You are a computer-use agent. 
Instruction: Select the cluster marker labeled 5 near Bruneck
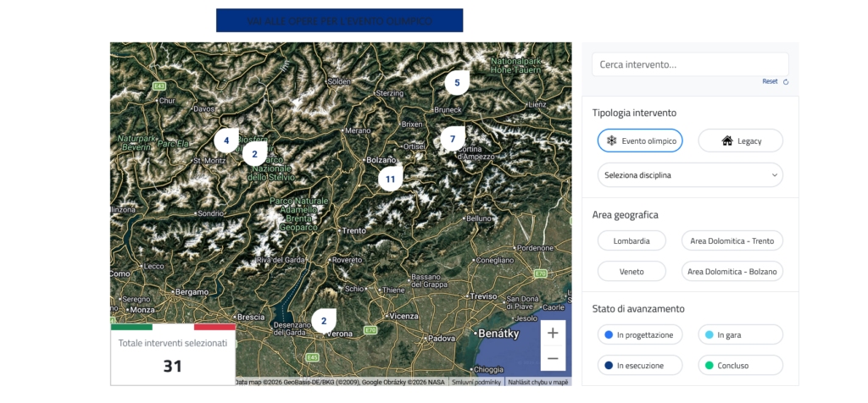pos(457,83)
